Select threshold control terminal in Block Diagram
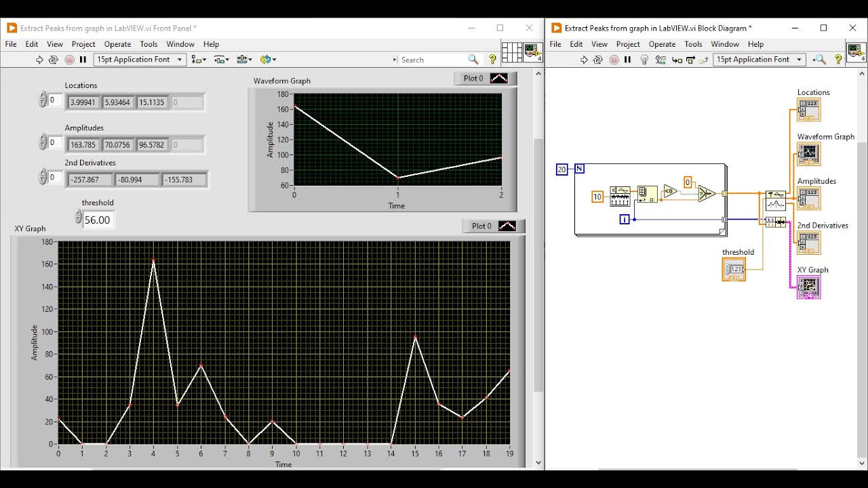This screenshot has width=868, height=488. pos(734,270)
